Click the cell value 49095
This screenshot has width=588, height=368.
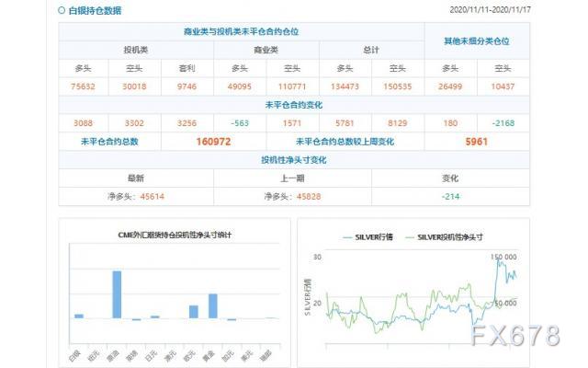(x=240, y=86)
